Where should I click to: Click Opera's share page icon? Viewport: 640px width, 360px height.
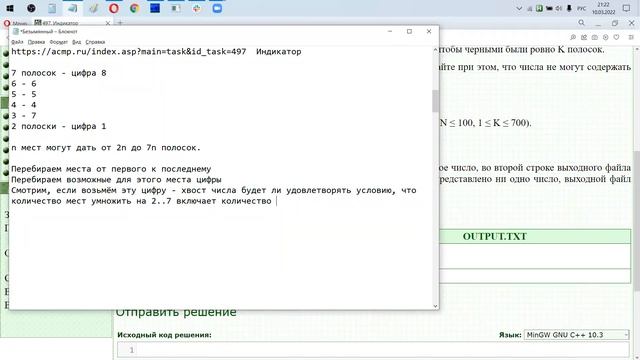[x=584, y=37]
